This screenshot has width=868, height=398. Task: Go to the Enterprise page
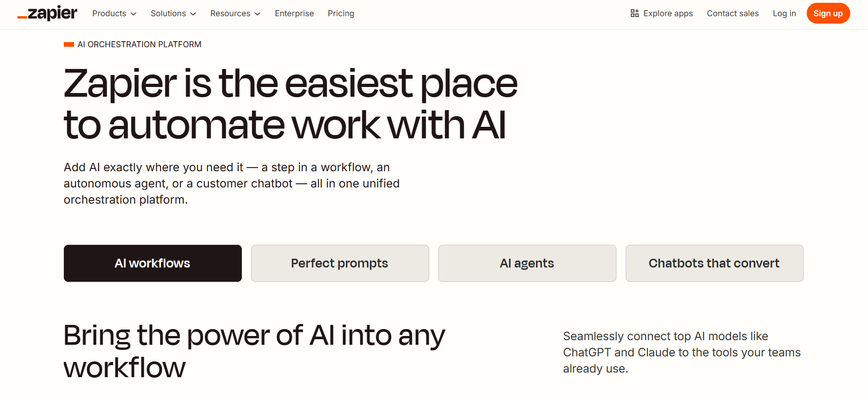[294, 13]
